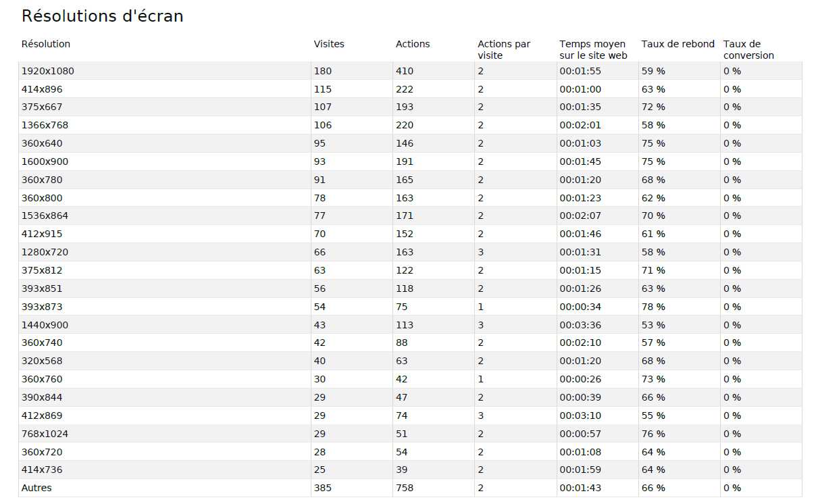
Task: Click the Actions column header
Action: (413, 44)
